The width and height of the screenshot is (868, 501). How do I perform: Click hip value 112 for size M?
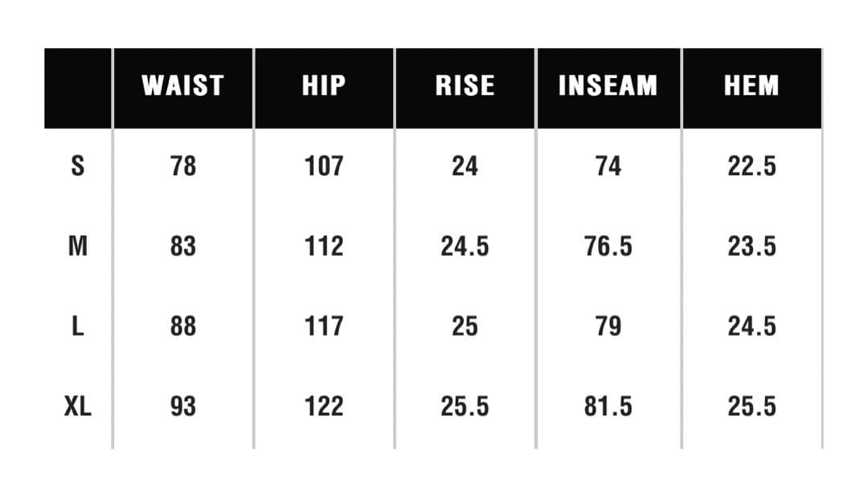click(x=324, y=246)
